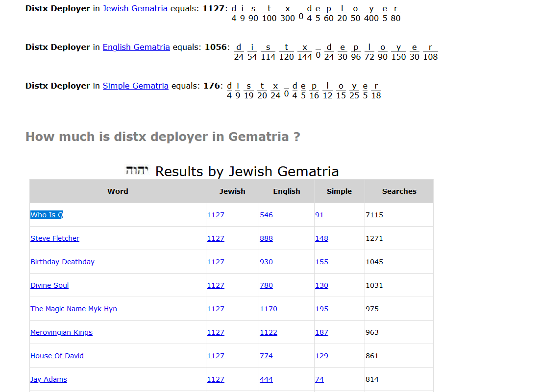Click the Simple column header

[339, 191]
